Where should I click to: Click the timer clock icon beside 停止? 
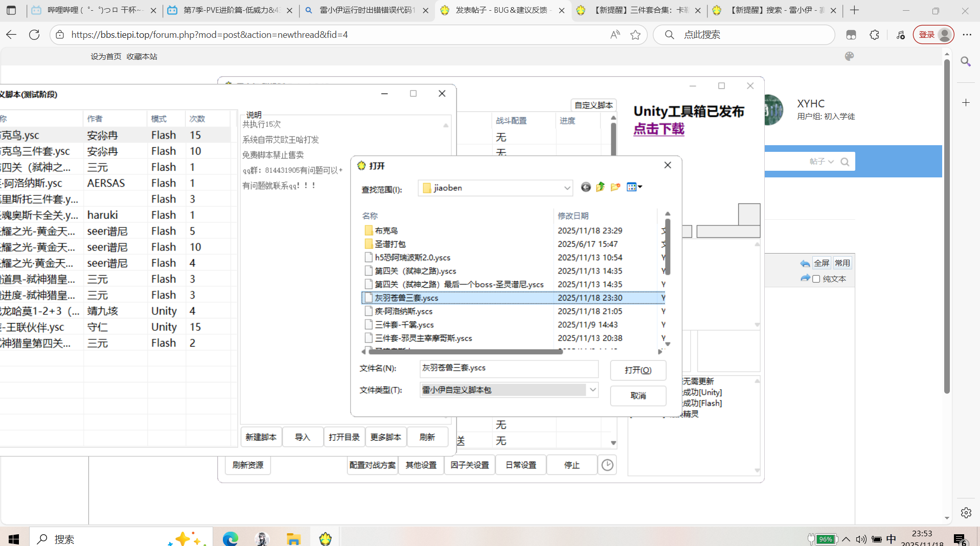(607, 465)
